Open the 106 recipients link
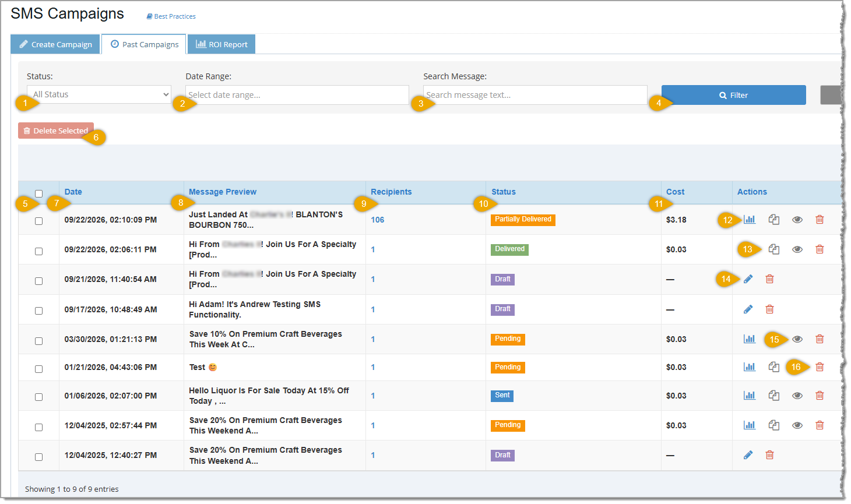 point(378,220)
